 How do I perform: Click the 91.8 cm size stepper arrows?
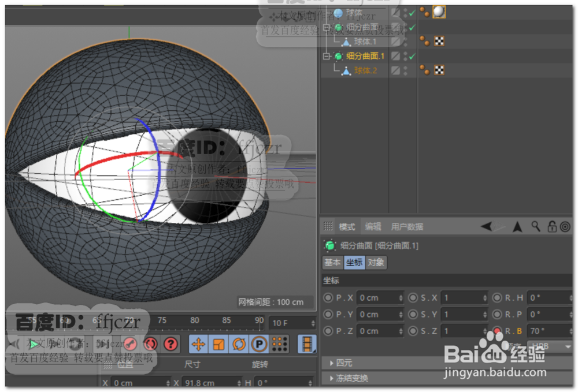click(239, 383)
